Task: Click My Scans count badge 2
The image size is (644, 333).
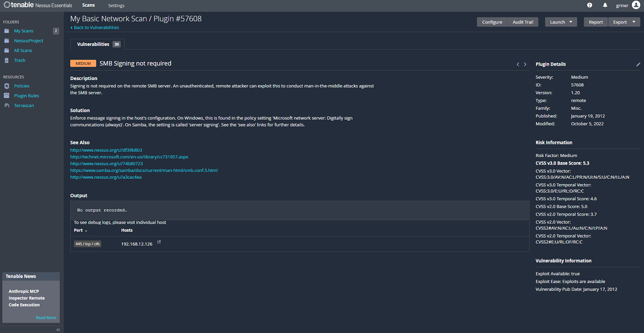Action: 56,31
